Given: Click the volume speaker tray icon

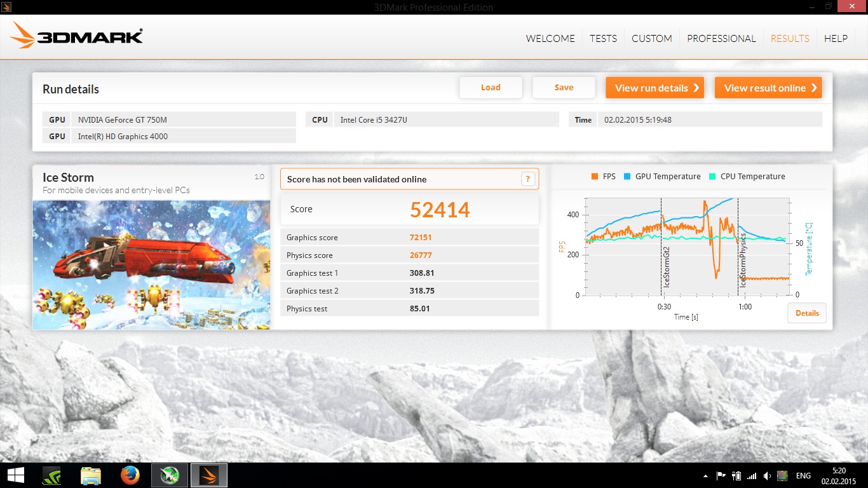Looking at the screenshot, I should point(768,476).
